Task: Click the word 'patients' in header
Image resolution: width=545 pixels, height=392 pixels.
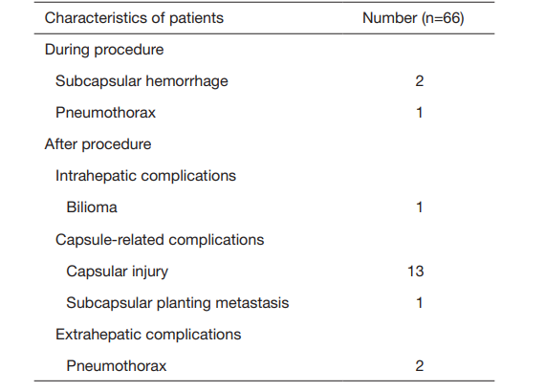Action: (x=196, y=19)
